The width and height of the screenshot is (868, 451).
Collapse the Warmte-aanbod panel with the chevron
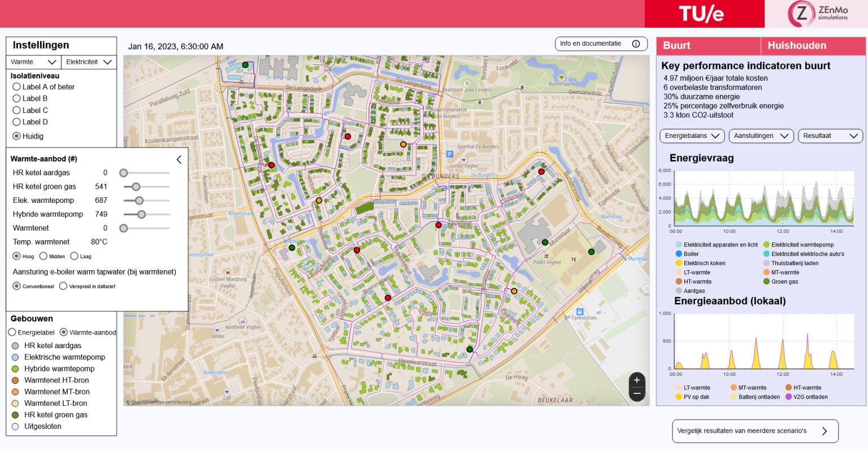click(x=179, y=159)
